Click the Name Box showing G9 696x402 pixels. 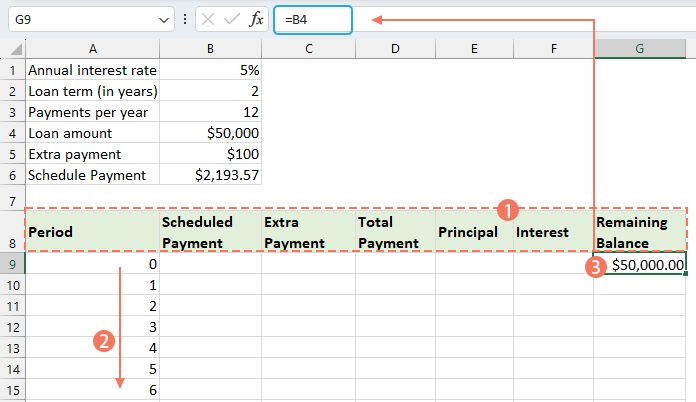80,19
